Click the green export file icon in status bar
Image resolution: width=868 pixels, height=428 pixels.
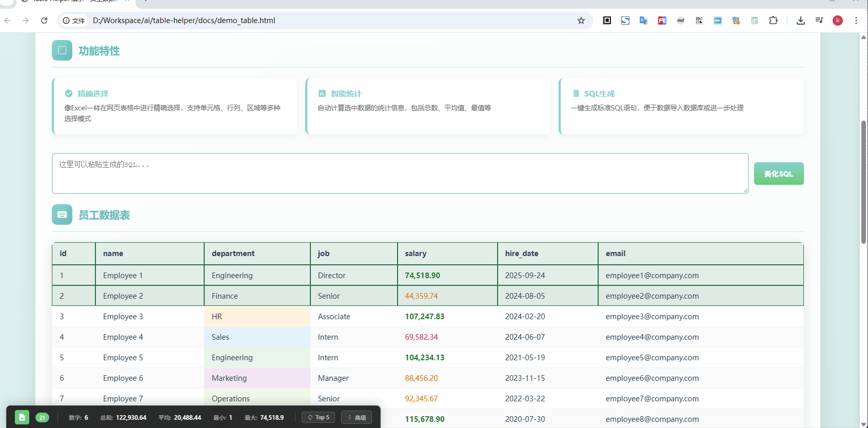(22, 417)
